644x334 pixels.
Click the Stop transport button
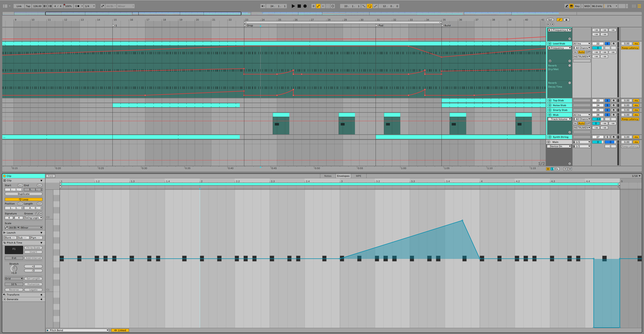(x=299, y=6)
